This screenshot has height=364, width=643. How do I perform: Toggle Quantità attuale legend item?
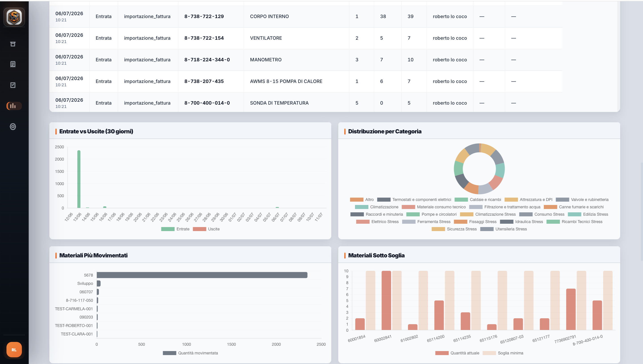[x=457, y=353]
